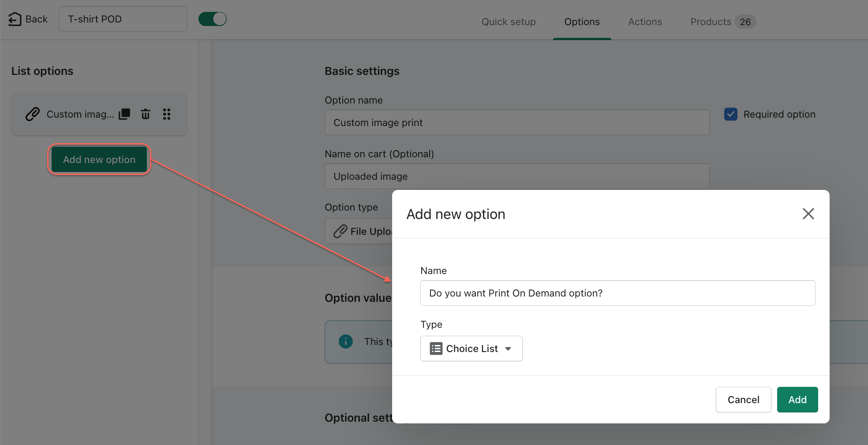Image resolution: width=868 pixels, height=445 pixels.
Task: Switch to the Quick setup tab
Action: click(x=509, y=22)
